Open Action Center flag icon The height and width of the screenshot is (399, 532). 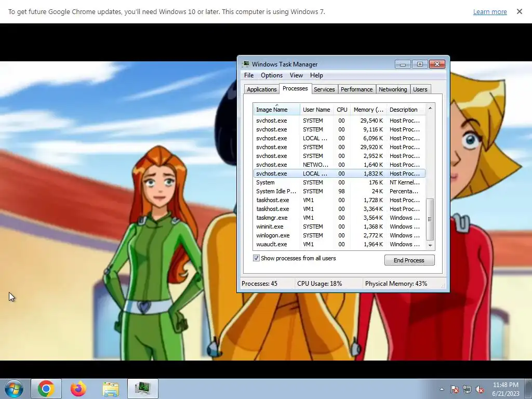[454, 389]
